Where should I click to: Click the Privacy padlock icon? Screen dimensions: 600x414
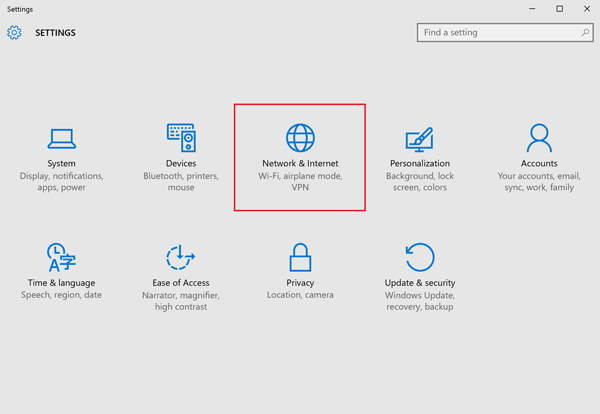pos(300,257)
